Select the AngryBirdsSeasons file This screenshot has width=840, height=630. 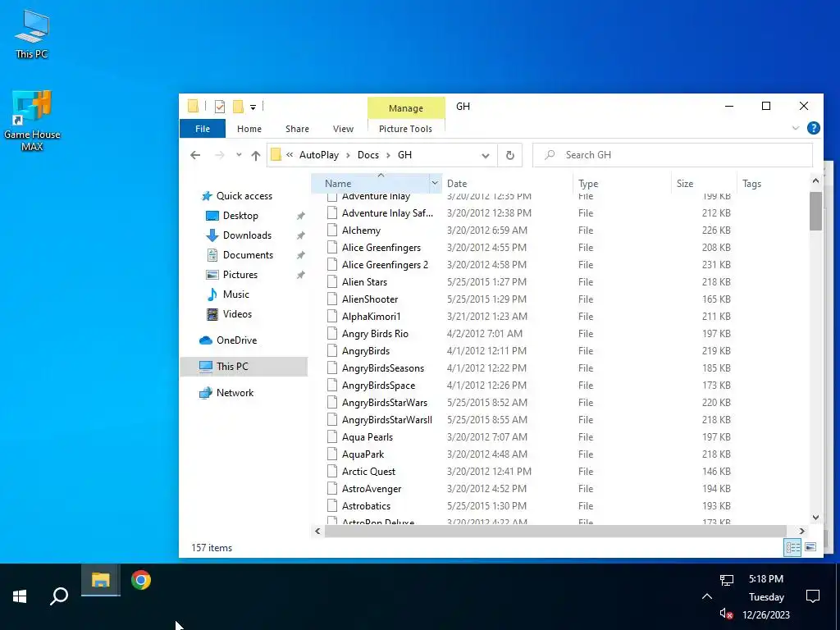tap(382, 368)
